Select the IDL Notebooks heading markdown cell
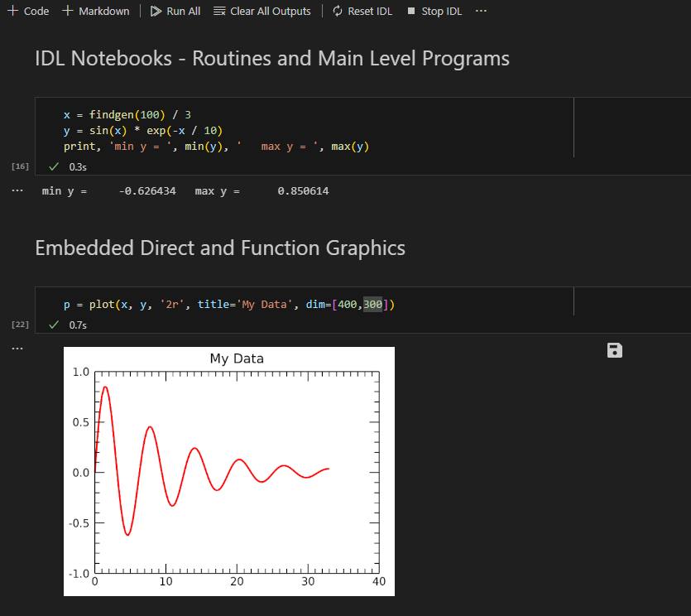The image size is (691, 616). [x=272, y=59]
